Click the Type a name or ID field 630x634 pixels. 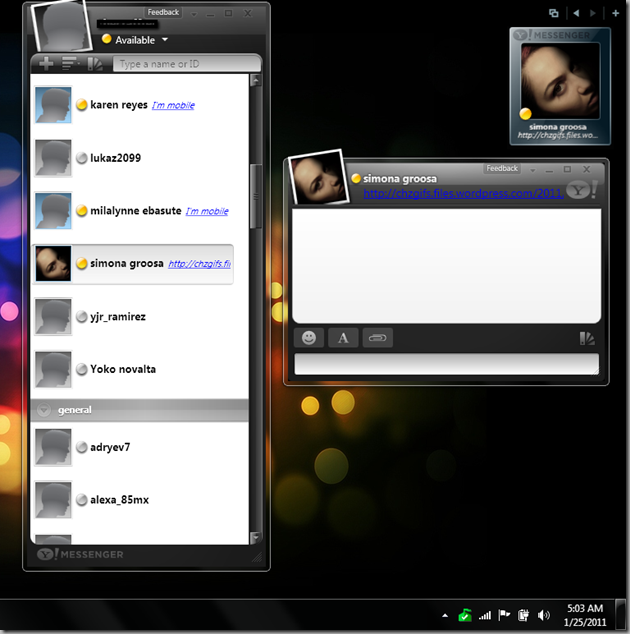pyautogui.click(x=185, y=64)
